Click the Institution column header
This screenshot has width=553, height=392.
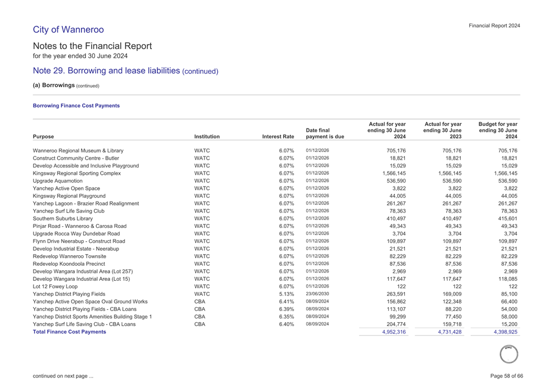[x=207, y=136]
